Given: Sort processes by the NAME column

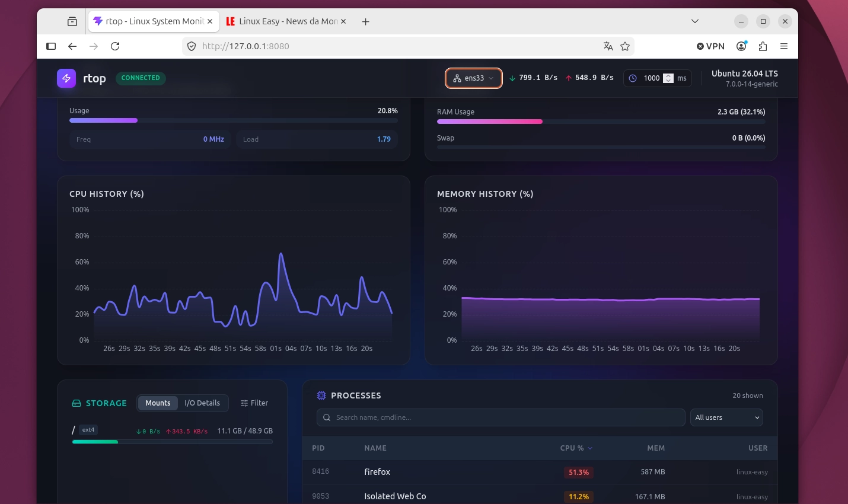Looking at the screenshot, I should (375, 448).
